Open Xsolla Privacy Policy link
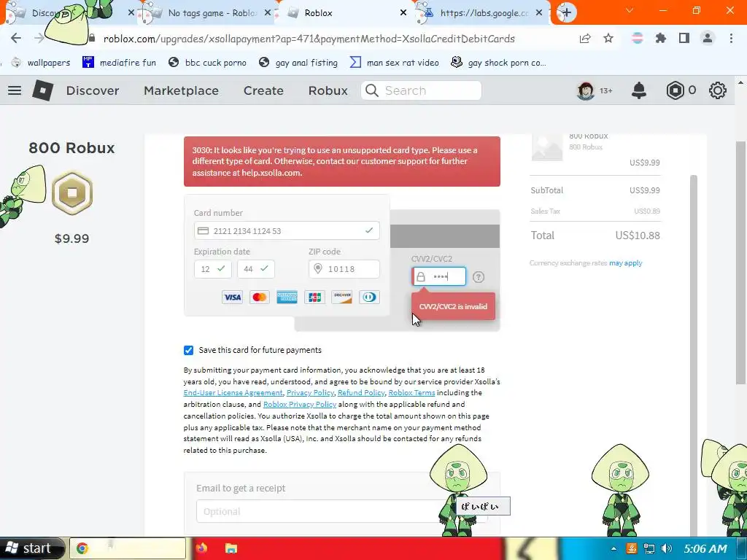747x560 pixels. pos(310,393)
